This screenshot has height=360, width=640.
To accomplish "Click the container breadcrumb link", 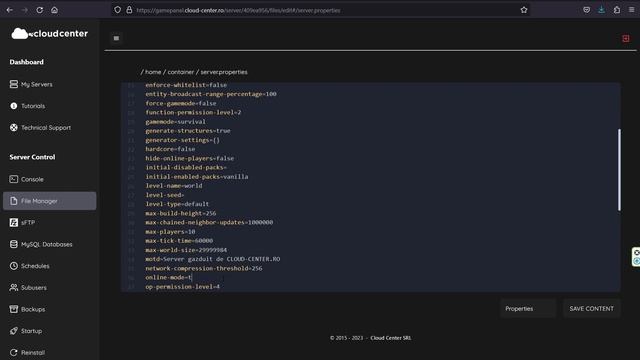I will coord(181,72).
